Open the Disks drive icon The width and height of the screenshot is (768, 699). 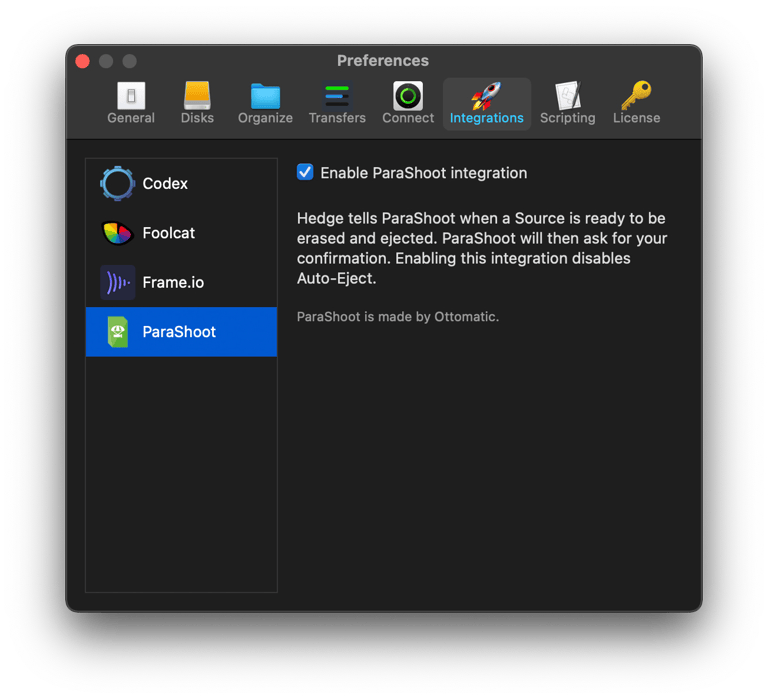pos(197,96)
